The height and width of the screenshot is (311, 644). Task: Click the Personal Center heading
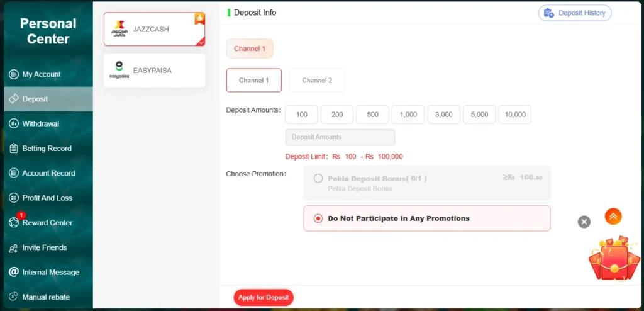pyautogui.click(x=48, y=31)
